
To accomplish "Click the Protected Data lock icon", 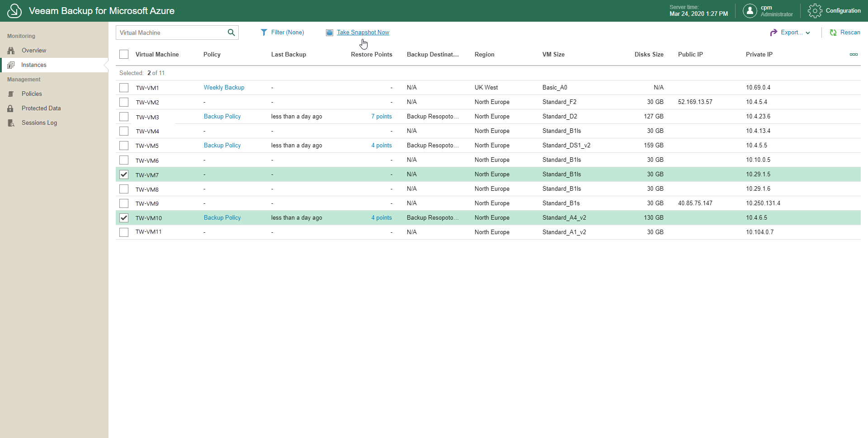I will click(x=10, y=108).
